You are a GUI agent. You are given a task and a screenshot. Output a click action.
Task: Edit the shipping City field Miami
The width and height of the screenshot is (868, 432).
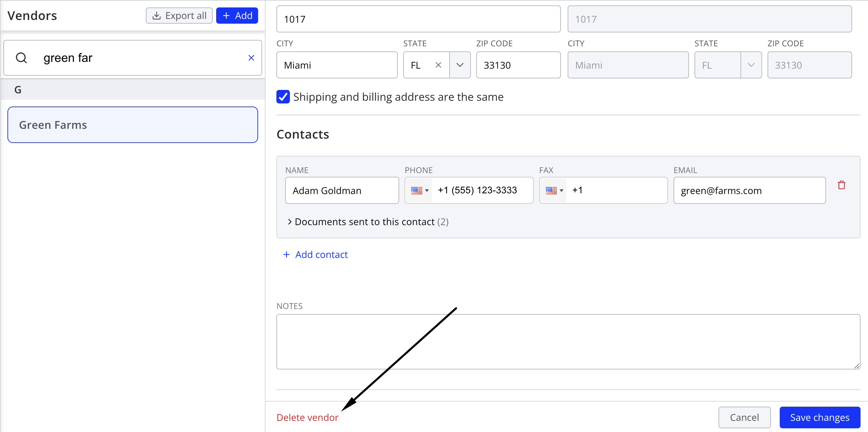[337, 65]
